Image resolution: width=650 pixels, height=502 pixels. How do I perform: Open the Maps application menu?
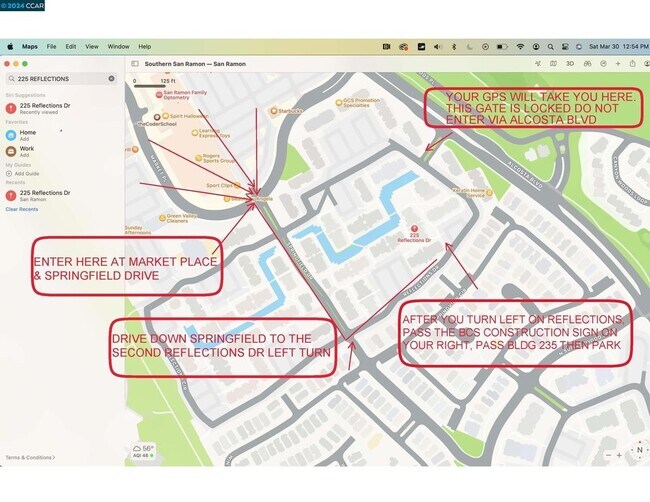click(30, 47)
